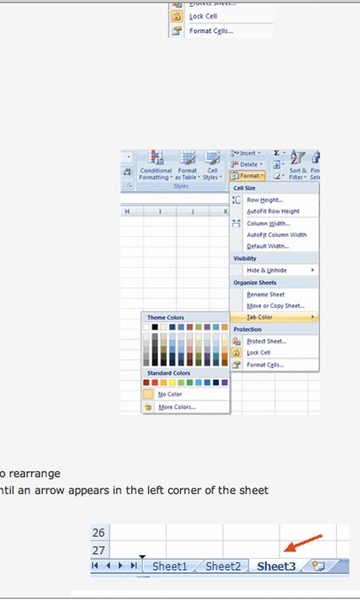Expand the Cell Styles dropdown arrow
Image resolution: width=360 pixels, height=600 pixels.
click(221, 178)
